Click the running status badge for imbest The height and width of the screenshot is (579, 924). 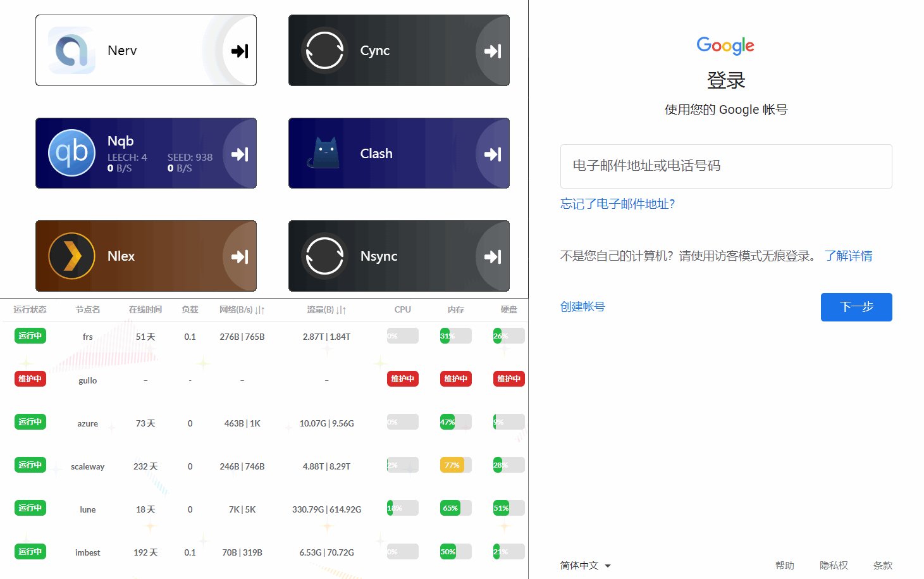tap(30, 552)
